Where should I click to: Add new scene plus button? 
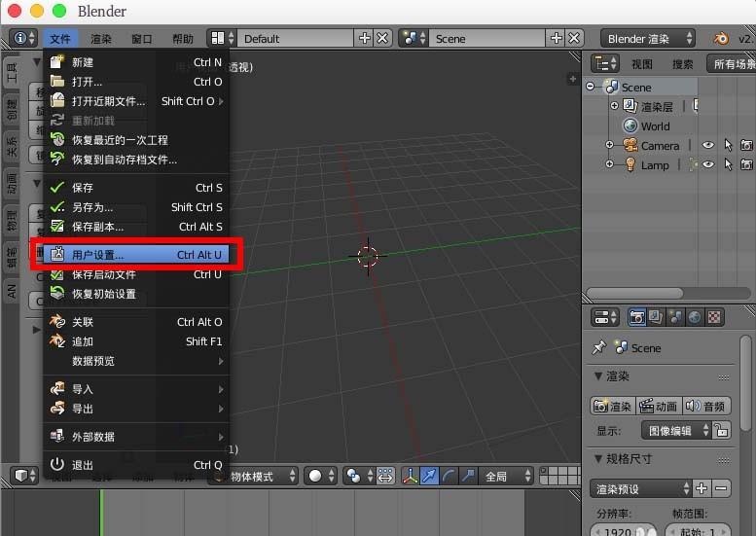point(556,38)
